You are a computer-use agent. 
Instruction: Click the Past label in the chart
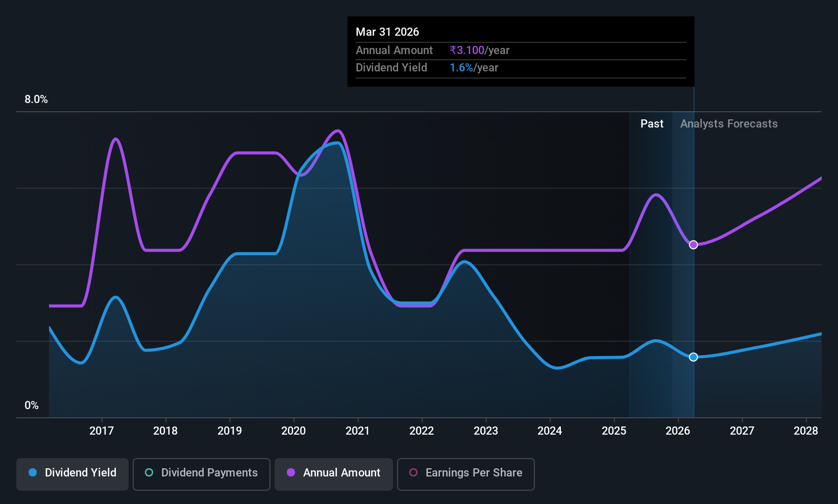point(652,124)
